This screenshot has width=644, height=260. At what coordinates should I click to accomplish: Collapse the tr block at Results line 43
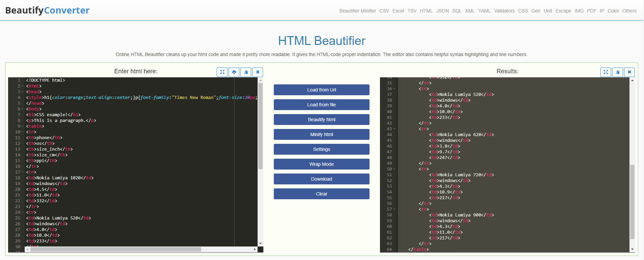coord(395,129)
